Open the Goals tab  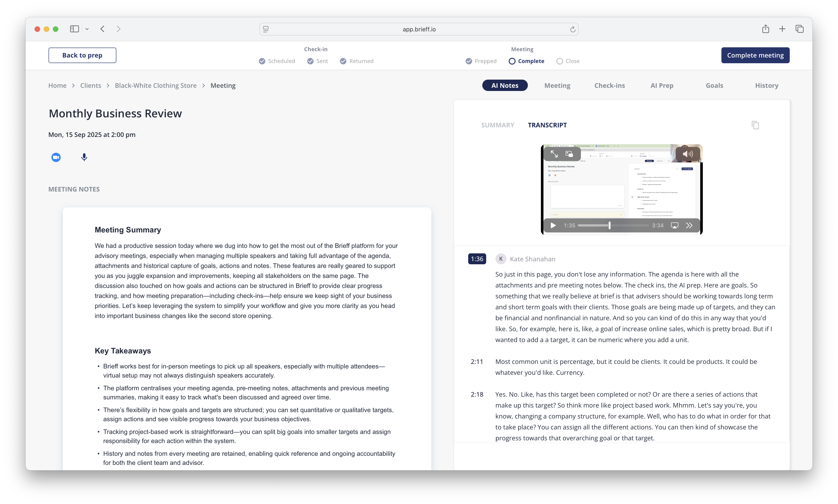[x=715, y=85]
